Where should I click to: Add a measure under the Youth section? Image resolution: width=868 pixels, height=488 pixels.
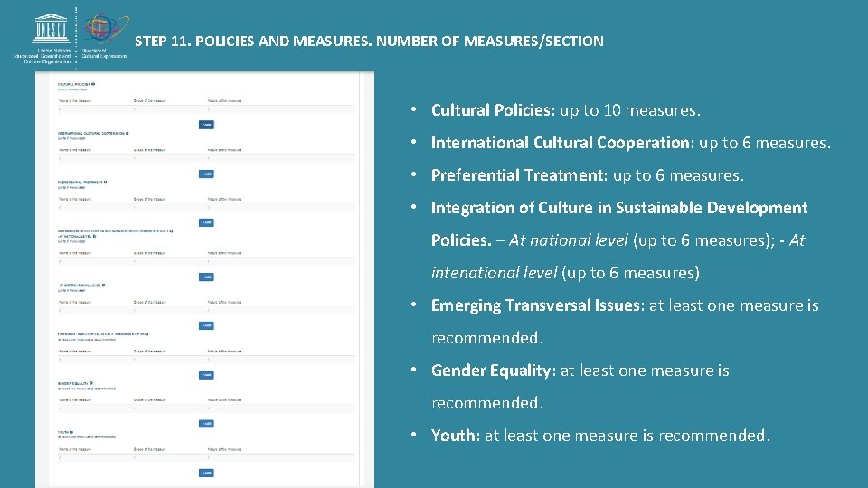pyautogui.click(x=206, y=473)
